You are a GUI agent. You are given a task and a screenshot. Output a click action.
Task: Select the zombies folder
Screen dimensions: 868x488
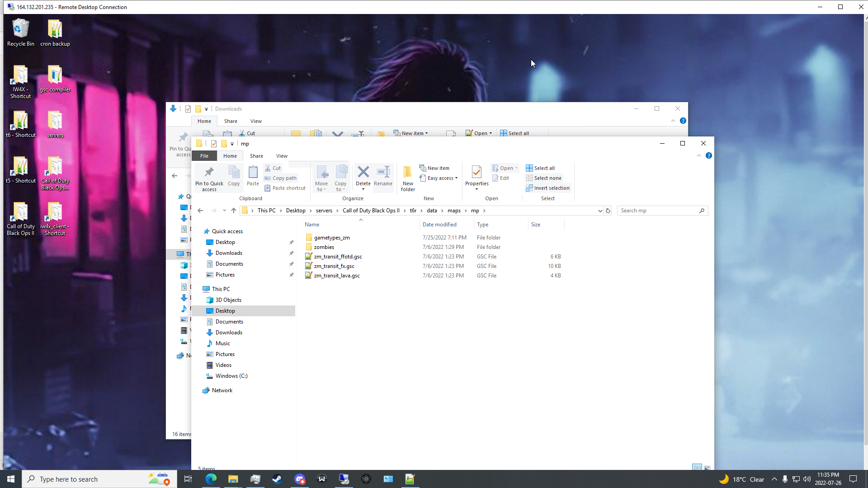324,247
